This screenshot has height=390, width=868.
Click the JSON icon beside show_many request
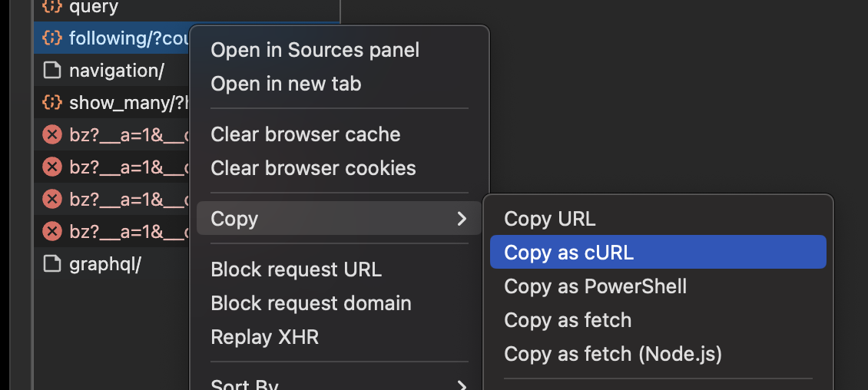[x=51, y=103]
